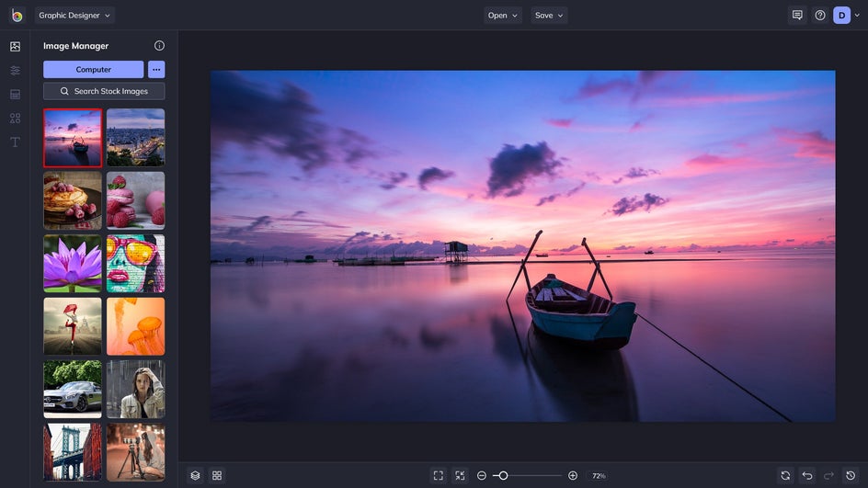This screenshot has width=868, height=488.
Task: Open the history clock icon
Action: [x=851, y=475]
